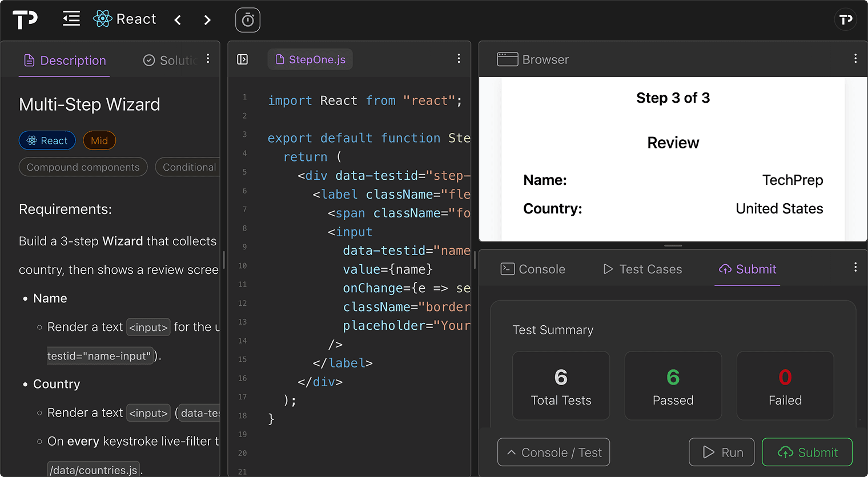Toggle the Mid difficulty badge

click(99, 140)
